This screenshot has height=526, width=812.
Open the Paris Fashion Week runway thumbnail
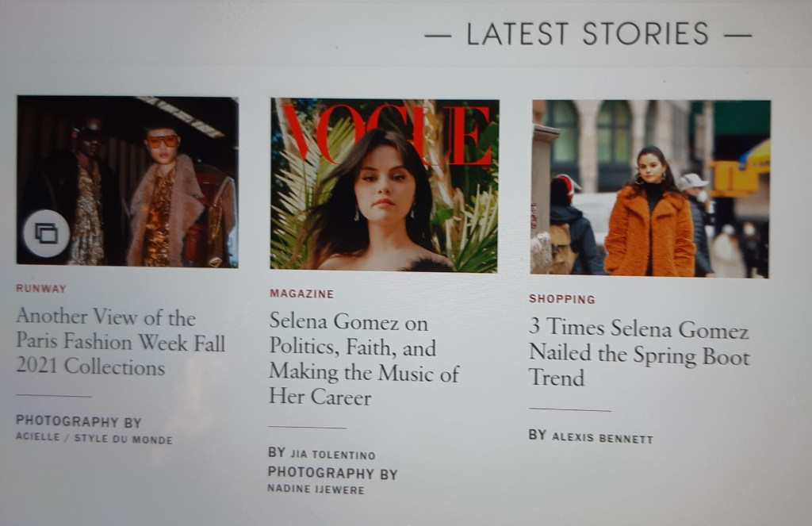point(128,182)
